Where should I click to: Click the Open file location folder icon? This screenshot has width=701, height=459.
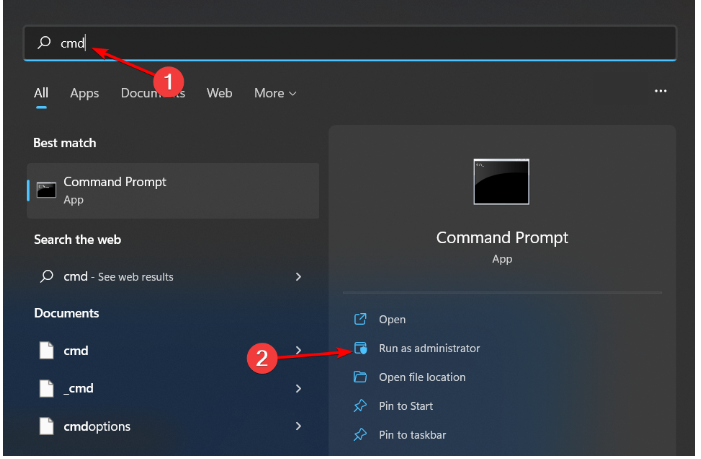(x=360, y=378)
